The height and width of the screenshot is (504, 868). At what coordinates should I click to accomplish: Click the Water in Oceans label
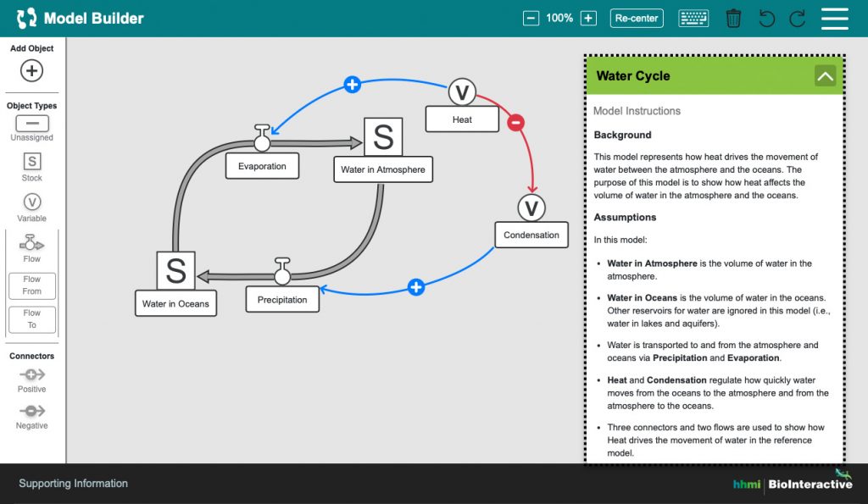click(x=175, y=304)
